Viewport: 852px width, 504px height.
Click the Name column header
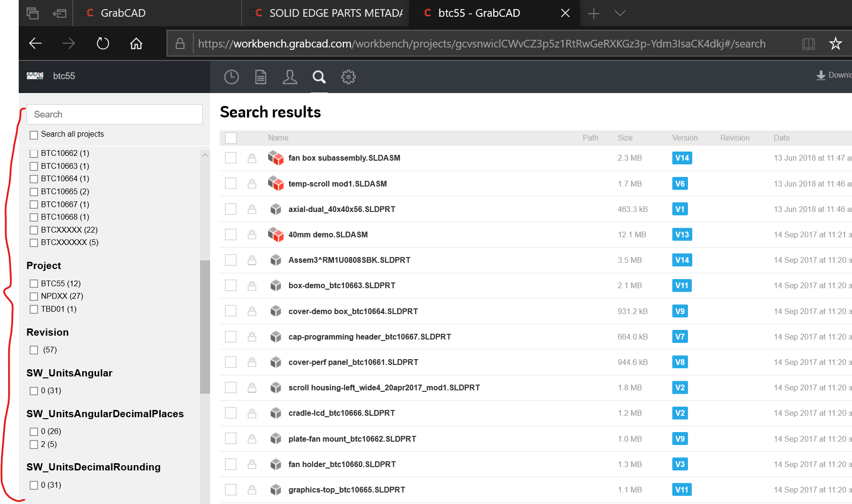278,138
